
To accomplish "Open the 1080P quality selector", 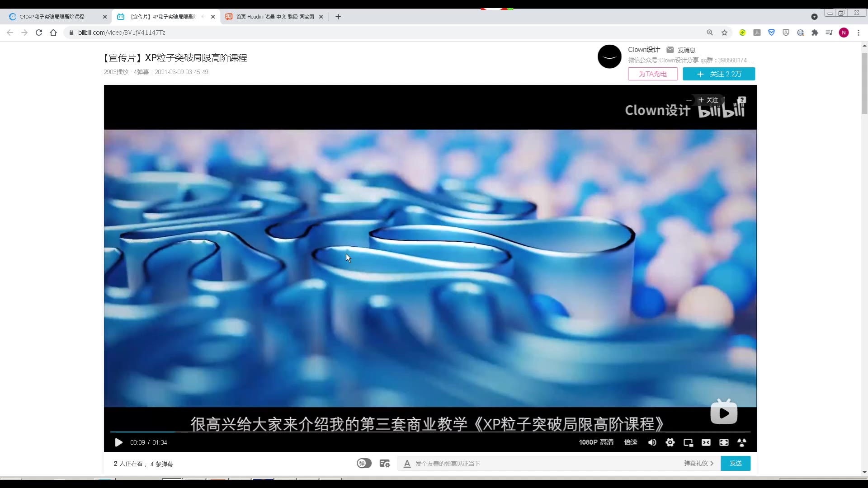I will click(x=596, y=442).
